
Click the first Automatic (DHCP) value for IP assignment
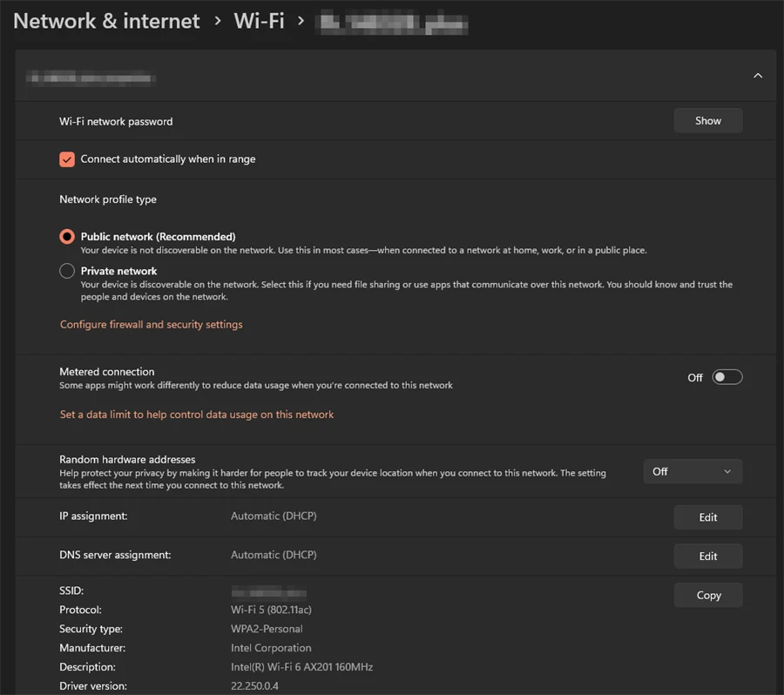pos(274,516)
